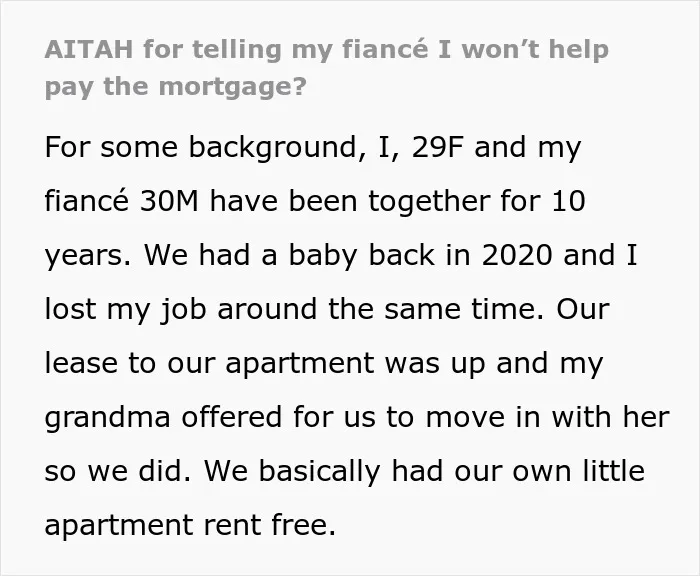Viewport: 700px width, 576px height.
Task: Click the word 'years.' starting the third body line
Action: tap(88, 257)
